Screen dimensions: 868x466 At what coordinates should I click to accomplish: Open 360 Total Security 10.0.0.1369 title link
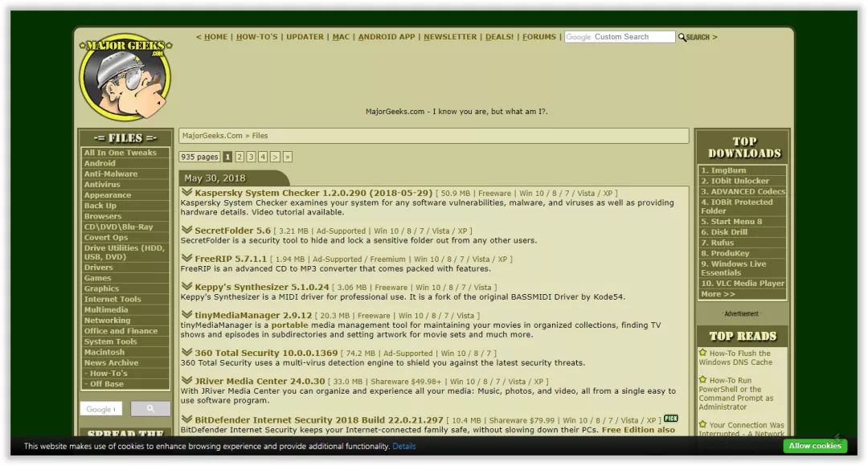click(x=266, y=353)
